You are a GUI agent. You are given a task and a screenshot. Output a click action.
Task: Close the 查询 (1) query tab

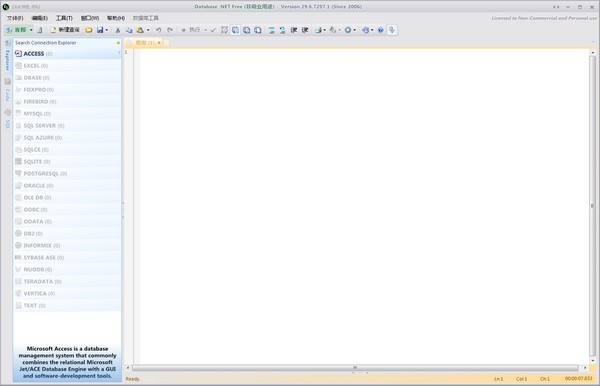click(x=159, y=42)
